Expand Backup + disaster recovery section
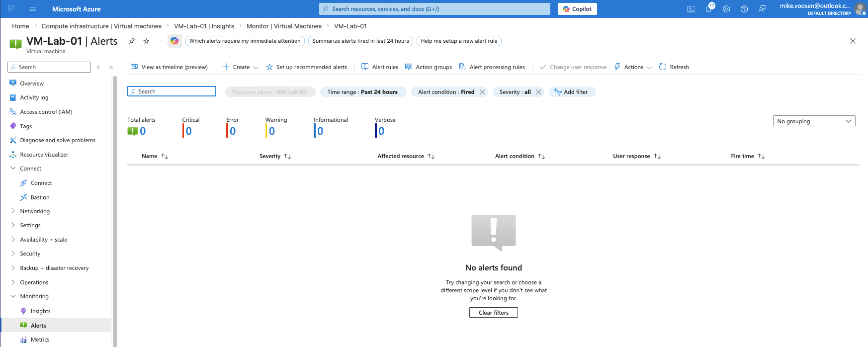This screenshot has height=347, width=868. point(13,268)
